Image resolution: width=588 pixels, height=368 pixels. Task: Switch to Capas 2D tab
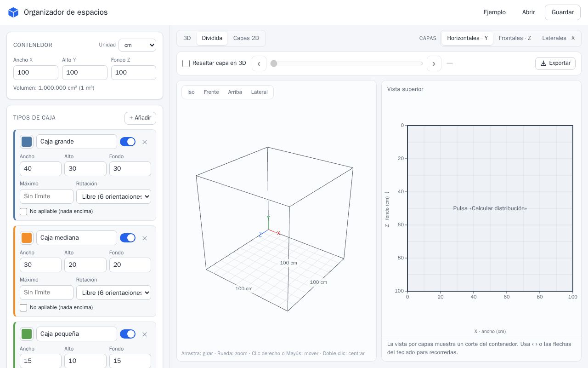246,38
